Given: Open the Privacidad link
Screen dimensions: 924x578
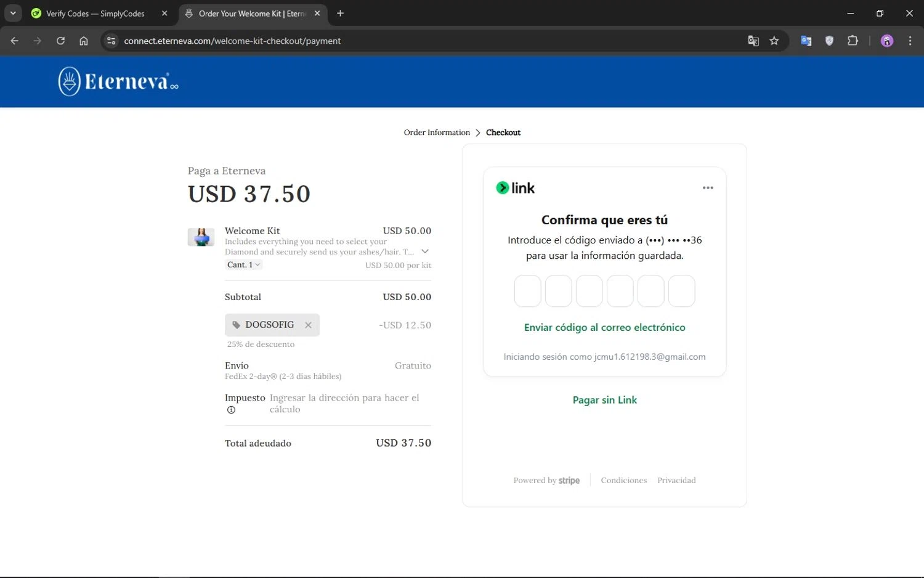Looking at the screenshot, I should (676, 480).
